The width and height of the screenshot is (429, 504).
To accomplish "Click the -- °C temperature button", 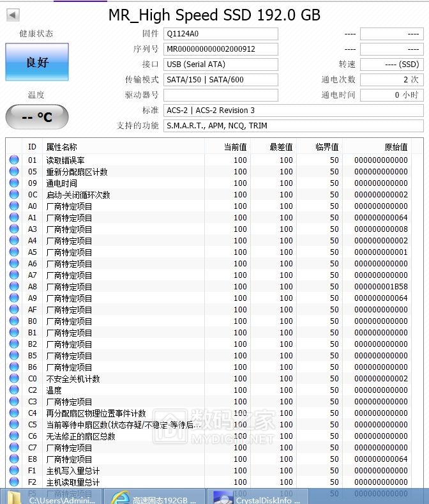I will tap(36, 117).
